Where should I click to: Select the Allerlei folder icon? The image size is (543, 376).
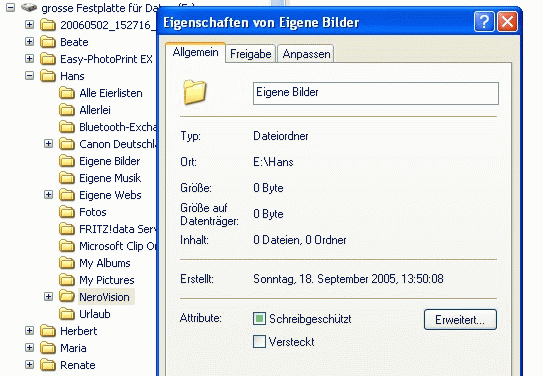click(67, 110)
